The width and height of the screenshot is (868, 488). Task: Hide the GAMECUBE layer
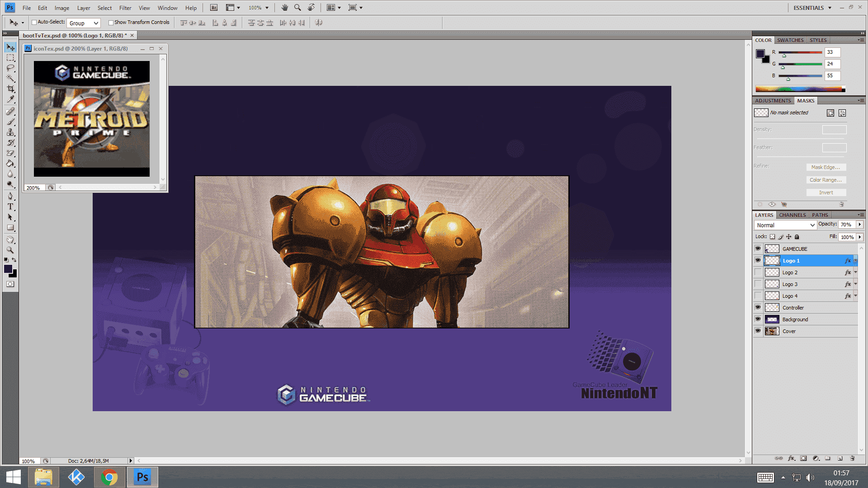coord(758,249)
